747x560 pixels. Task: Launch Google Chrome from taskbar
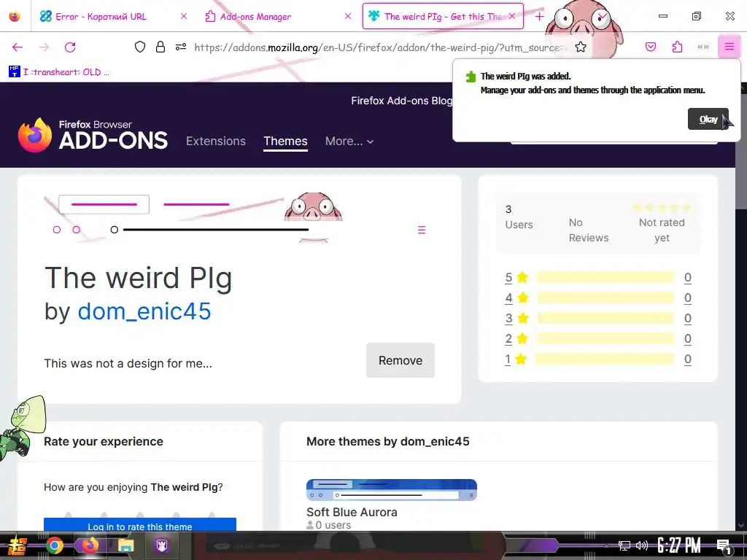(x=54, y=545)
